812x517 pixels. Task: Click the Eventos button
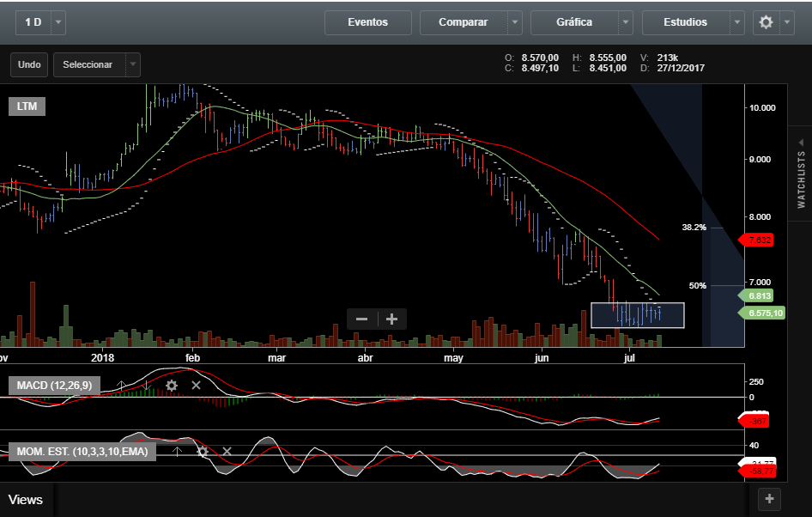pos(367,22)
